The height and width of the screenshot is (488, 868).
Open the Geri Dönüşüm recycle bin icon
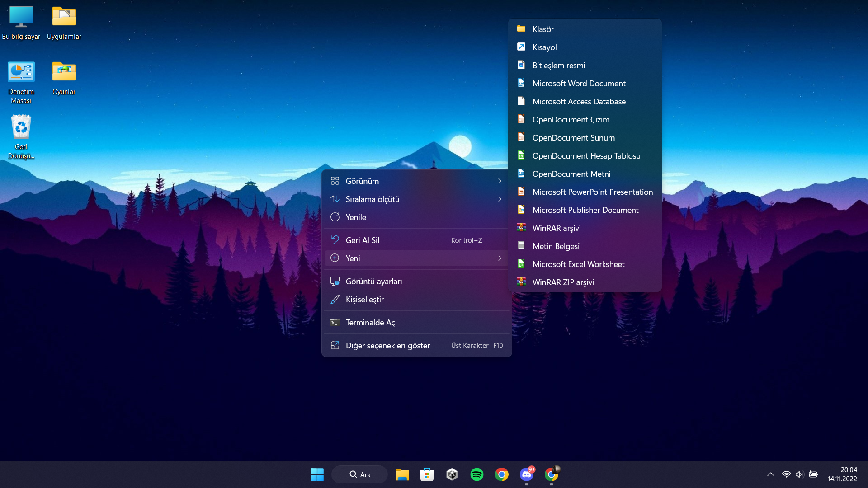tap(21, 127)
